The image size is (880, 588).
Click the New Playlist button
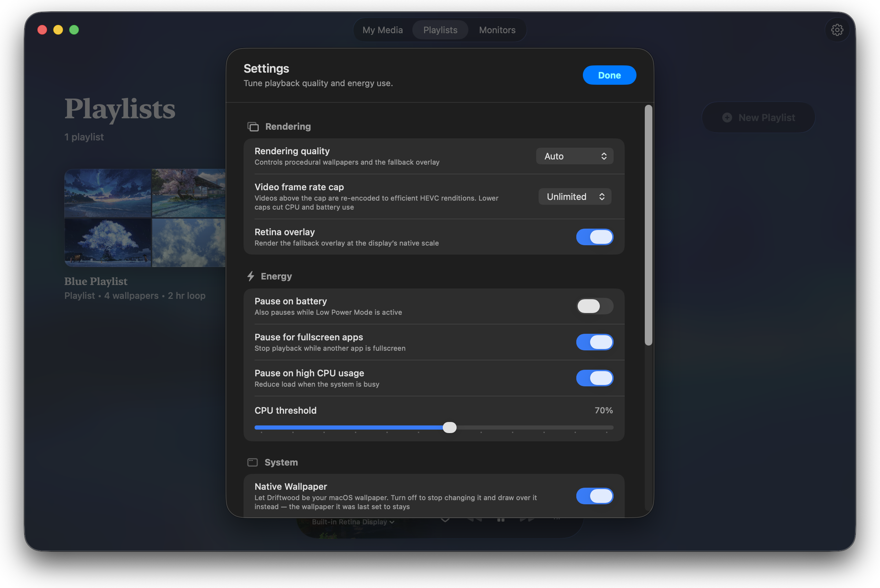pos(759,118)
